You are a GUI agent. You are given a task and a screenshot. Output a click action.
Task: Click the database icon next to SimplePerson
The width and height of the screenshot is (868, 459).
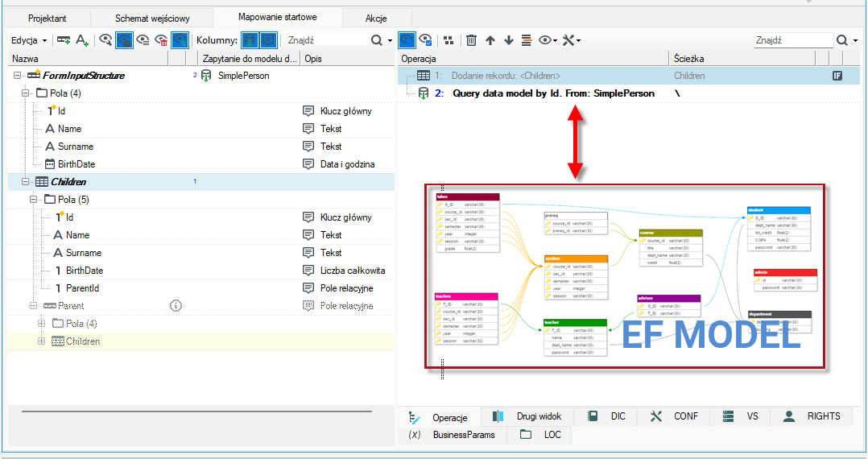point(206,76)
